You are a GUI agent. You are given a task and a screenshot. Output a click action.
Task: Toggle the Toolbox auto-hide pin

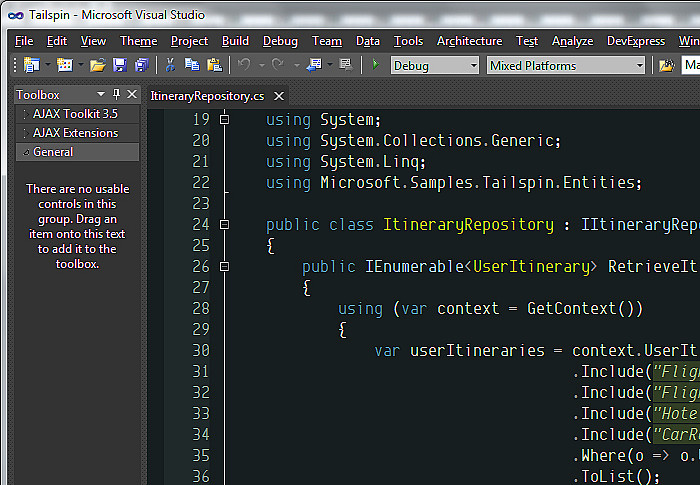(x=116, y=94)
